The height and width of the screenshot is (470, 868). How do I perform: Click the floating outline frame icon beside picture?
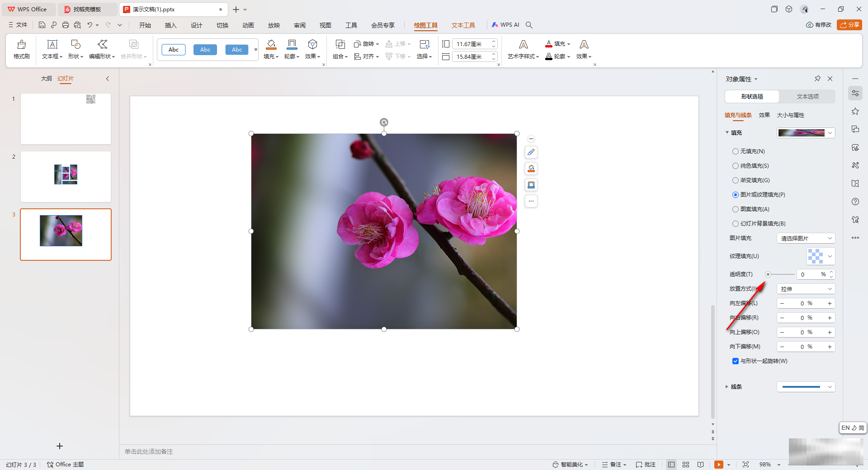tap(531, 185)
